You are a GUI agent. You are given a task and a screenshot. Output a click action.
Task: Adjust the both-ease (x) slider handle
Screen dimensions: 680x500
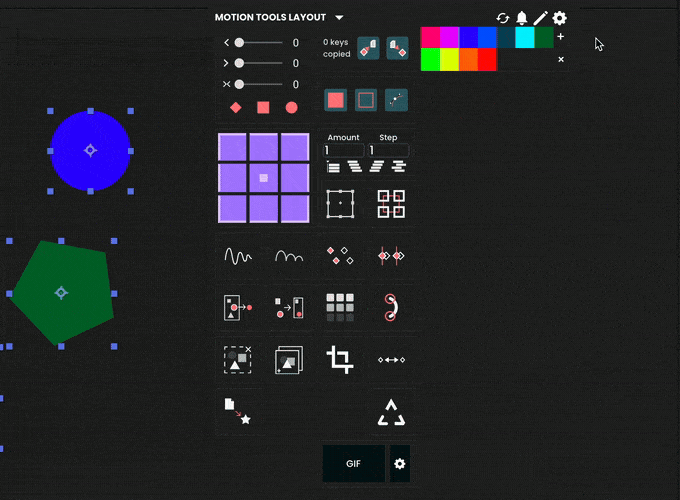tap(239, 84)
